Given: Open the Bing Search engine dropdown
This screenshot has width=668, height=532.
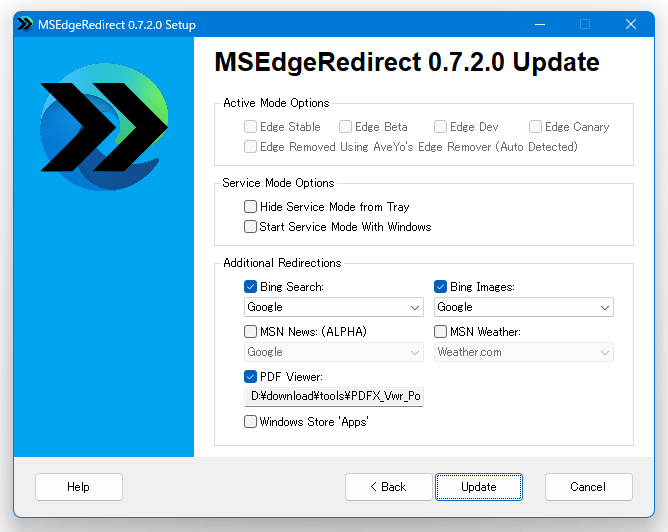Looking at the screenshot, I should coord(334,307).
